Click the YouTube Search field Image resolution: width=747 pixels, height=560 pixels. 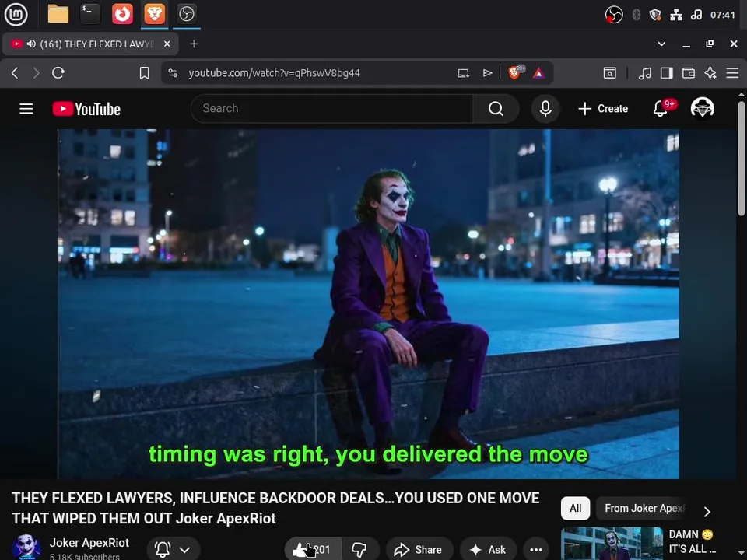point(332,109)
